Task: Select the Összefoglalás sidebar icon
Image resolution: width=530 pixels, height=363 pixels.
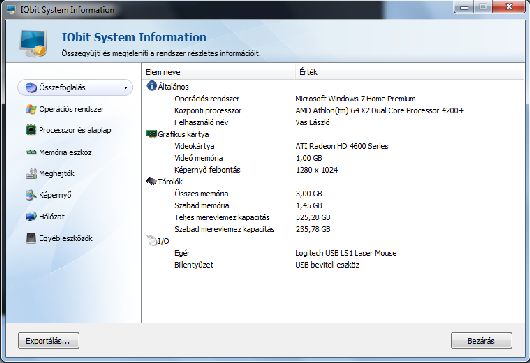Action: point(31,88)
